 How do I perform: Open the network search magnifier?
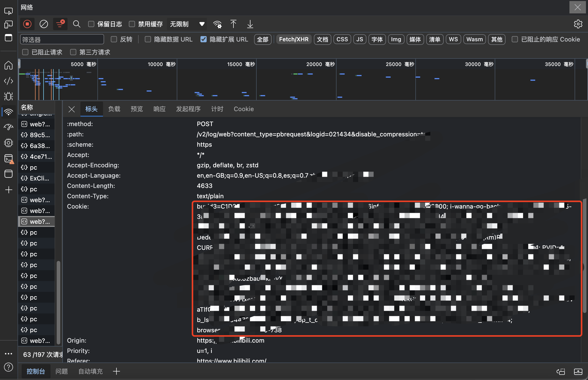(x=77, y=24)
